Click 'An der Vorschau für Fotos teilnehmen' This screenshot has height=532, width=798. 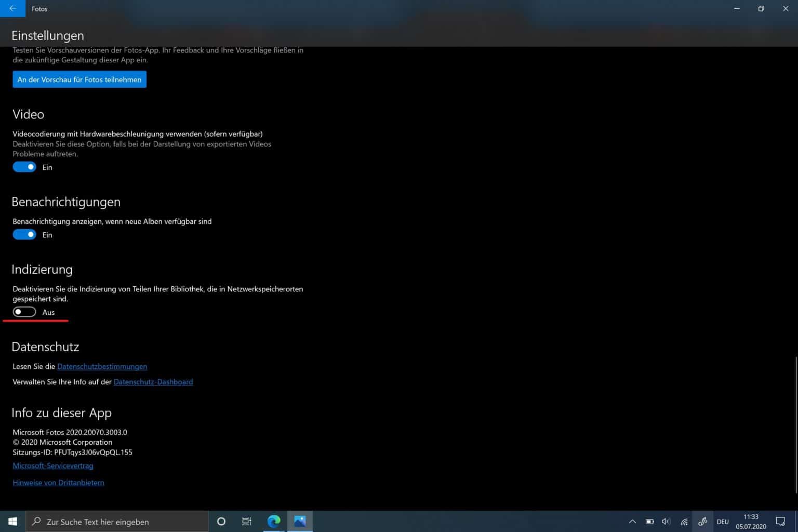[79, 79]
